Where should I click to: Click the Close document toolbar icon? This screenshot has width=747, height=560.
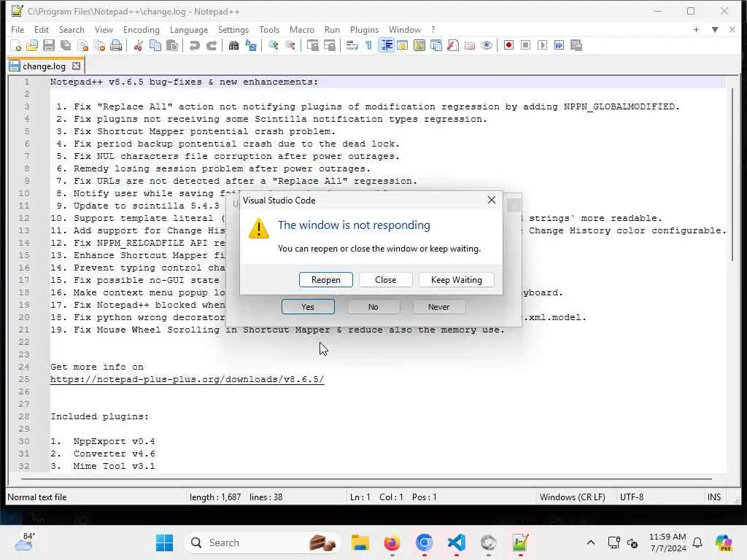point(83,46)
